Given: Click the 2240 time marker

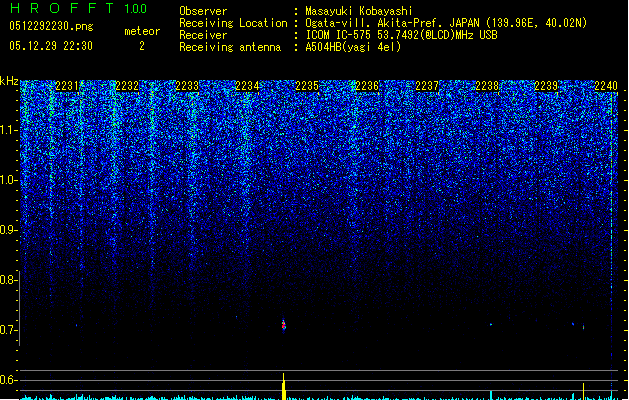Looking at the screenshot, I should point(606,86).
